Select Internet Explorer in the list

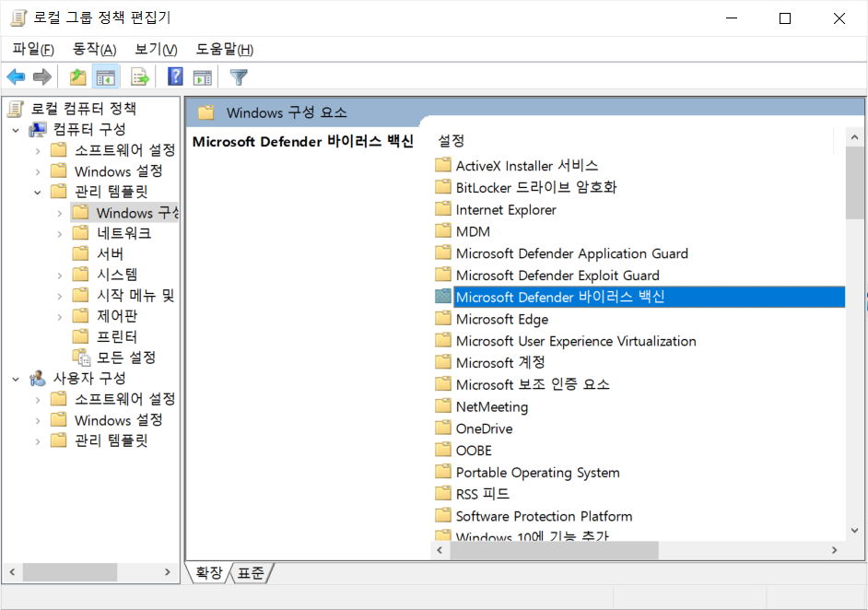(506, 209)
